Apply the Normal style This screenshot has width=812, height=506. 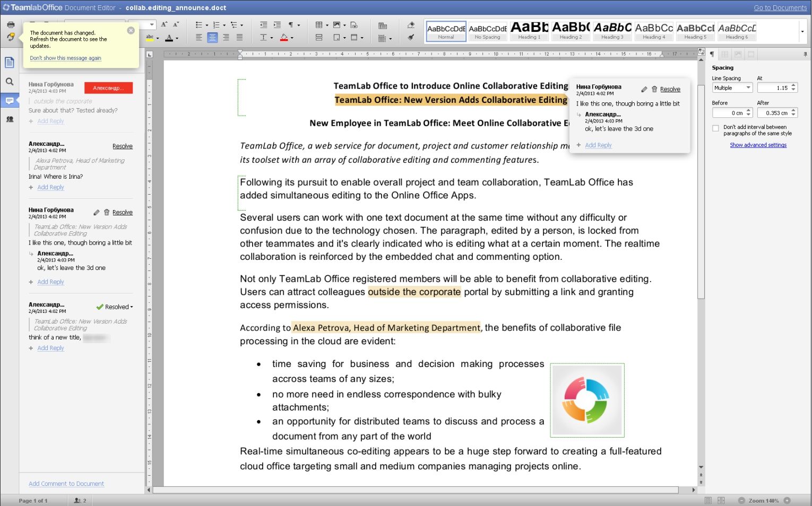pos(446,31)
